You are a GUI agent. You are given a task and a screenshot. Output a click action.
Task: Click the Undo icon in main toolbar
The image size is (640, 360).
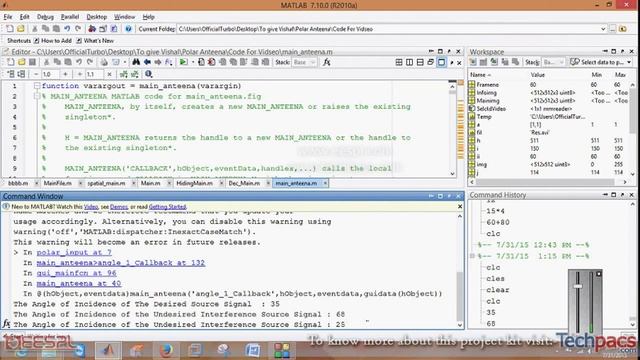pos(67,29)
